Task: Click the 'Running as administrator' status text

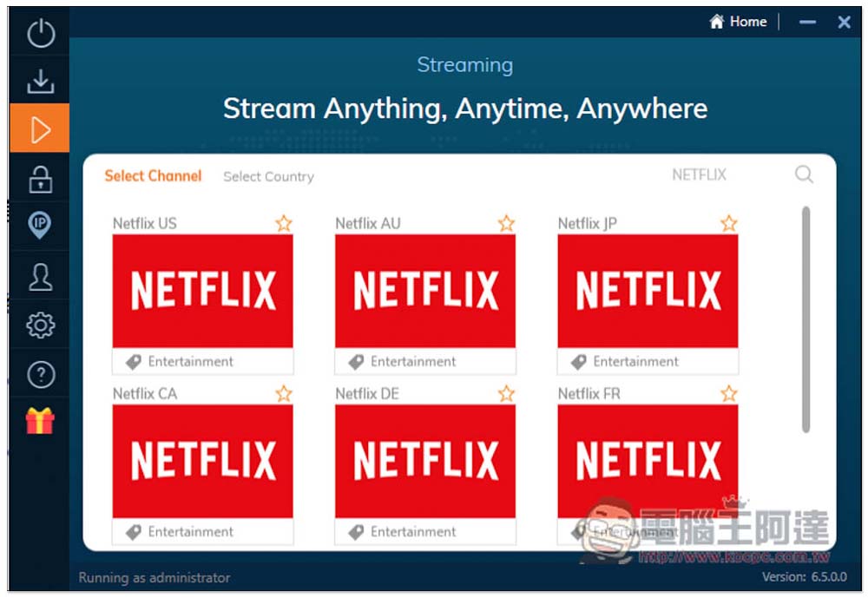Action: point(155,577)
